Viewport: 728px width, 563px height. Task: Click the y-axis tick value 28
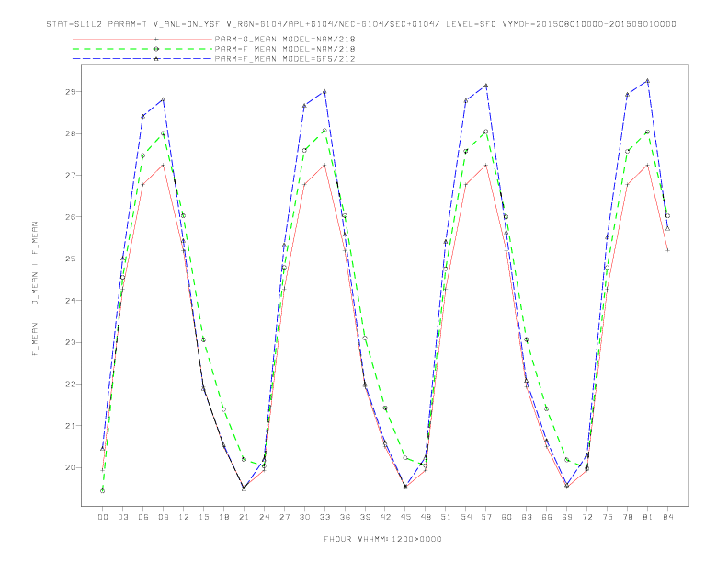pyautogui.click(x=71, y=133)
